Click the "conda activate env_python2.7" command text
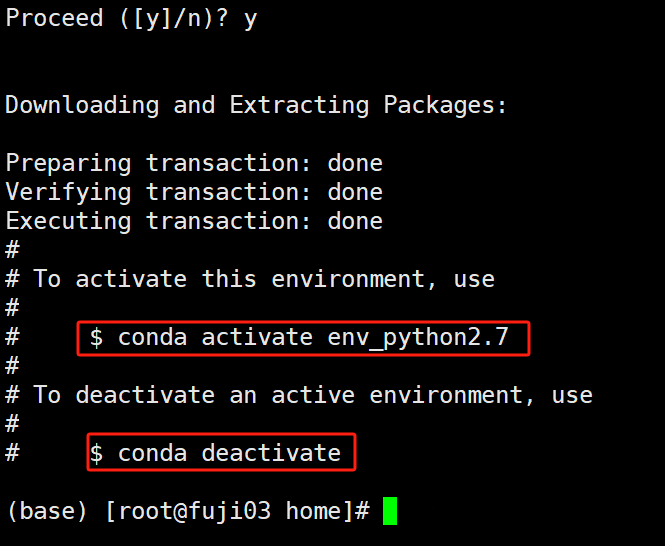The width and height of the screenshot is (665, 546). click(313, 338)
